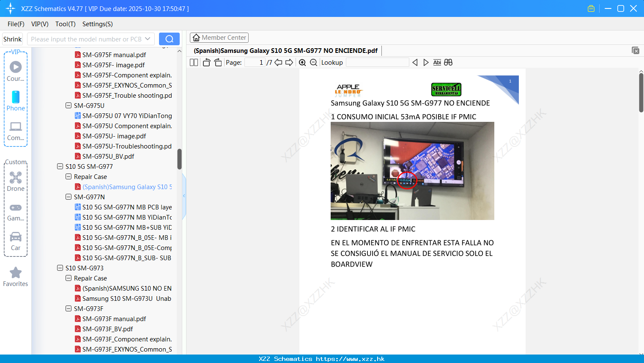
Task: Open Favorites in sidebar
Action: (x=16, y=277)
